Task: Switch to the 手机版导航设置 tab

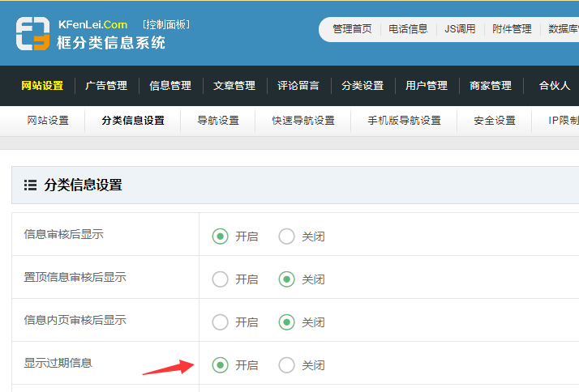Action: 404,121
